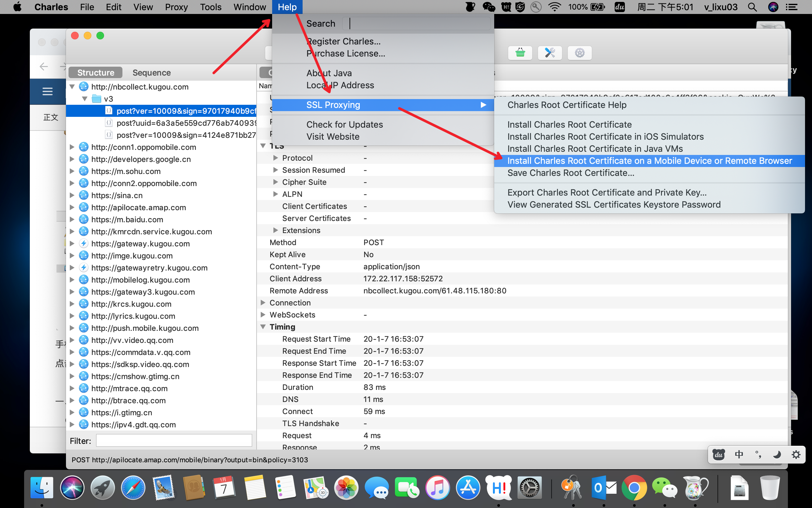Open Finder from the dock
This screenshot has height=508, width=812.
42,487
